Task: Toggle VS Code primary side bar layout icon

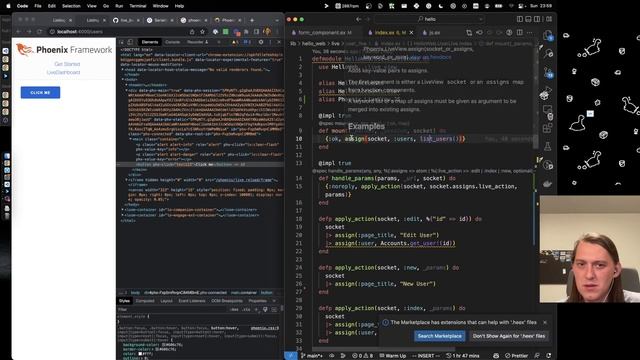Action: (x=520, y=19)
